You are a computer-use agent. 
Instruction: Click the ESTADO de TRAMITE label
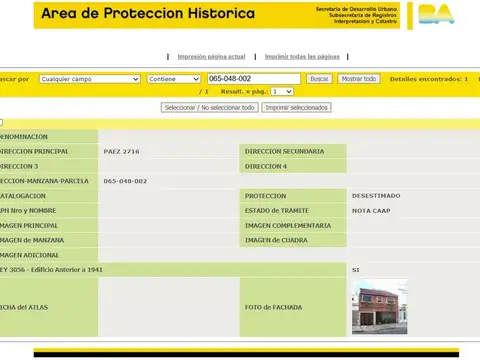(277, 211)
